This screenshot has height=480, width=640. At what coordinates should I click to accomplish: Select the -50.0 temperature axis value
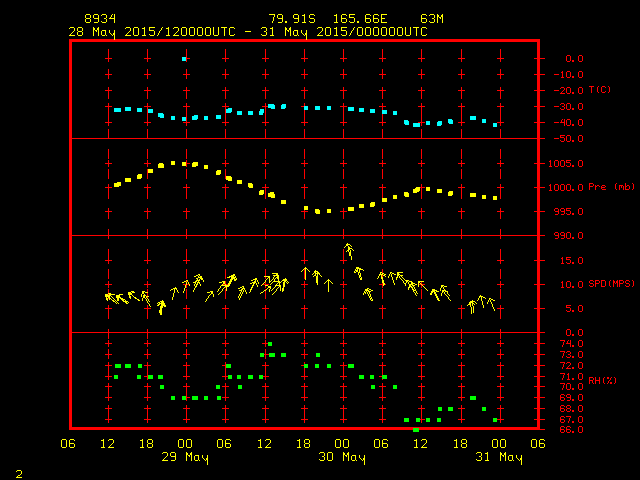(568, 139)
